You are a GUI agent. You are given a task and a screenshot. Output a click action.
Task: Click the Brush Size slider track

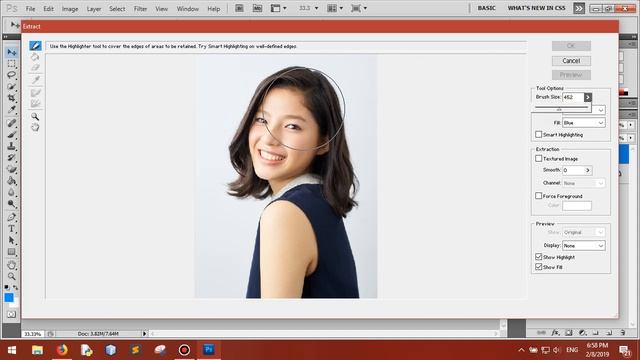pos(561,107)
